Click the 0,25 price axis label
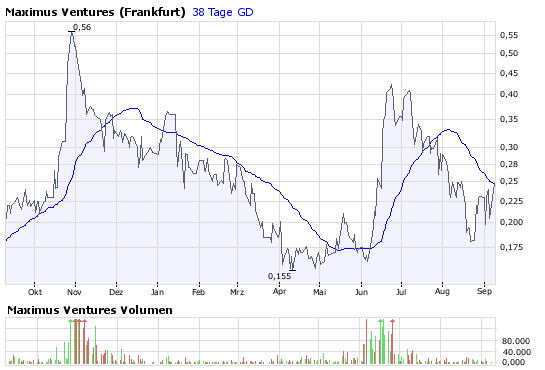Screen dimensions: 545x370 click(x=509, y=181)
